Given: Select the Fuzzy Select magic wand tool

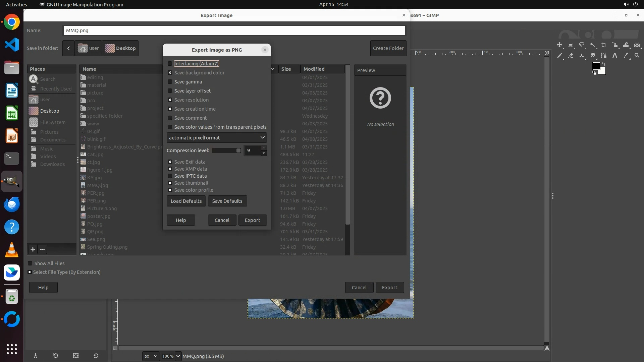Looking at the screenshot, I should point(593,45).
